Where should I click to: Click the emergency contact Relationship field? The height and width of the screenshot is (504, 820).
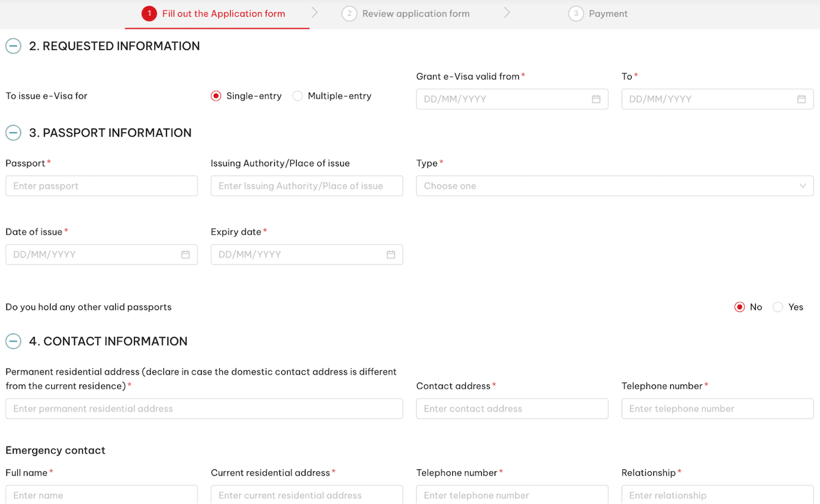(x=717, y=494)
